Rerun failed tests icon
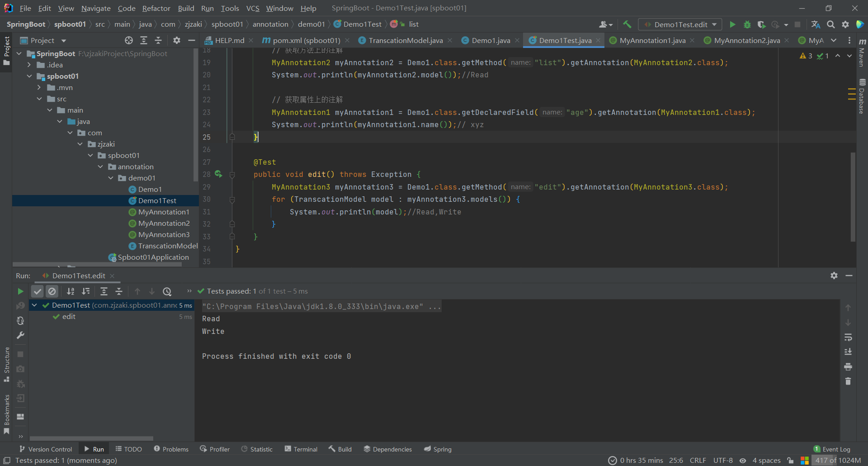This screenshot has width=868, height=466. point(20,306)
